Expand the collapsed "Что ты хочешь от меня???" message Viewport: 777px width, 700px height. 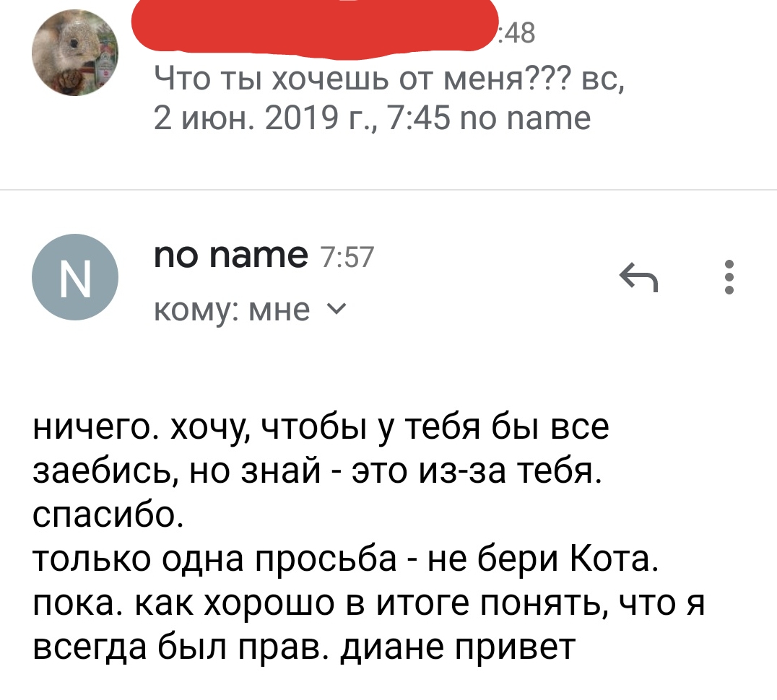coord(383,94)
